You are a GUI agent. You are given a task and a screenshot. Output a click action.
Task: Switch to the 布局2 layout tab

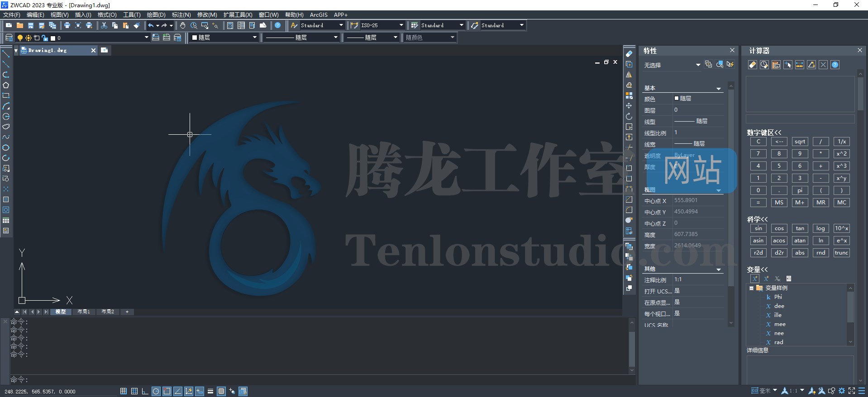point(108,312)
